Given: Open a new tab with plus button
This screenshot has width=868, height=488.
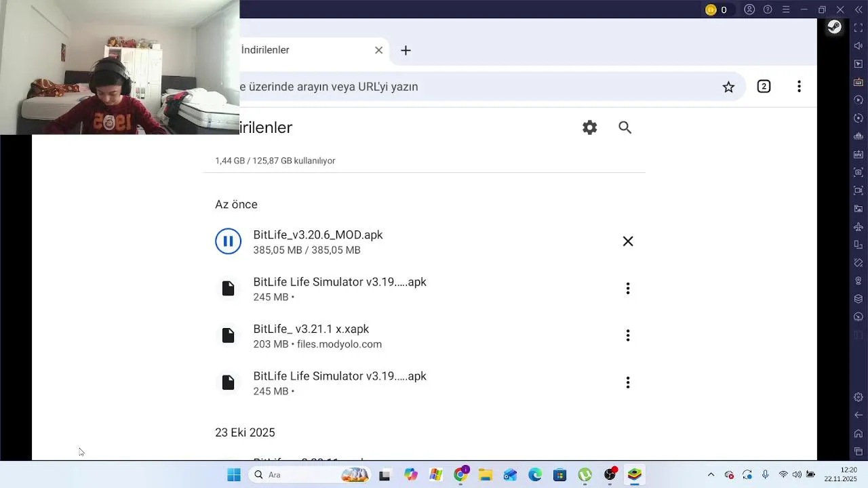Looking at the screenshot, I should [x=406, y=50].
